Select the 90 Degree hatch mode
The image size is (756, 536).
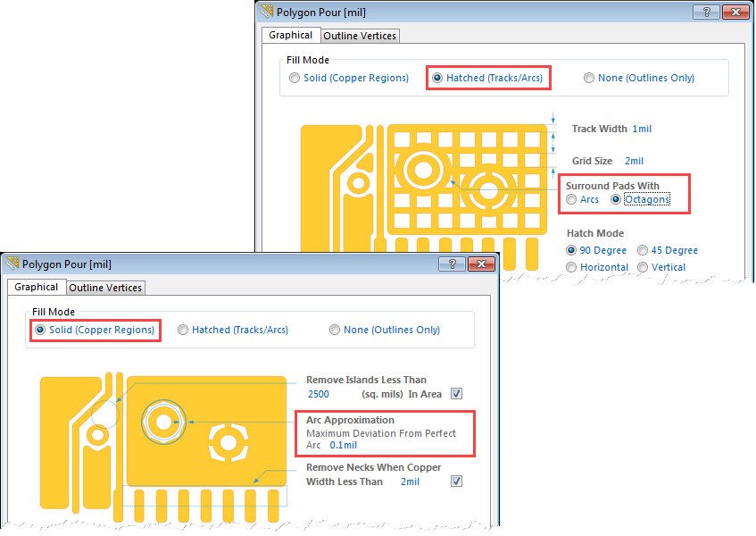572,250
